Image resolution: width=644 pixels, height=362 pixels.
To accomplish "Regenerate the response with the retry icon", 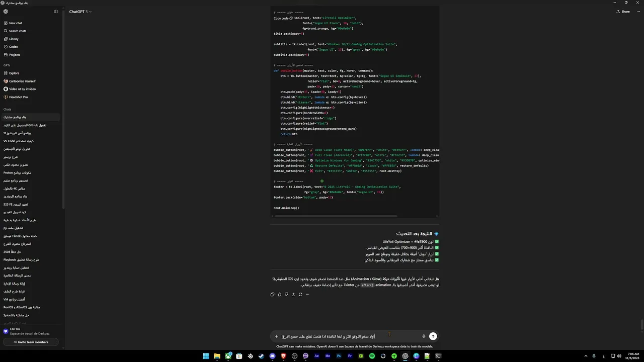I will 300,294.
